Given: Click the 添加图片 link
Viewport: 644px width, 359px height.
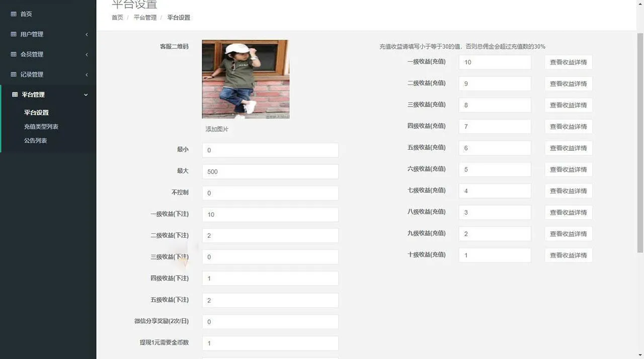Looking at the screenshot, I should click(x=217, y=129).
